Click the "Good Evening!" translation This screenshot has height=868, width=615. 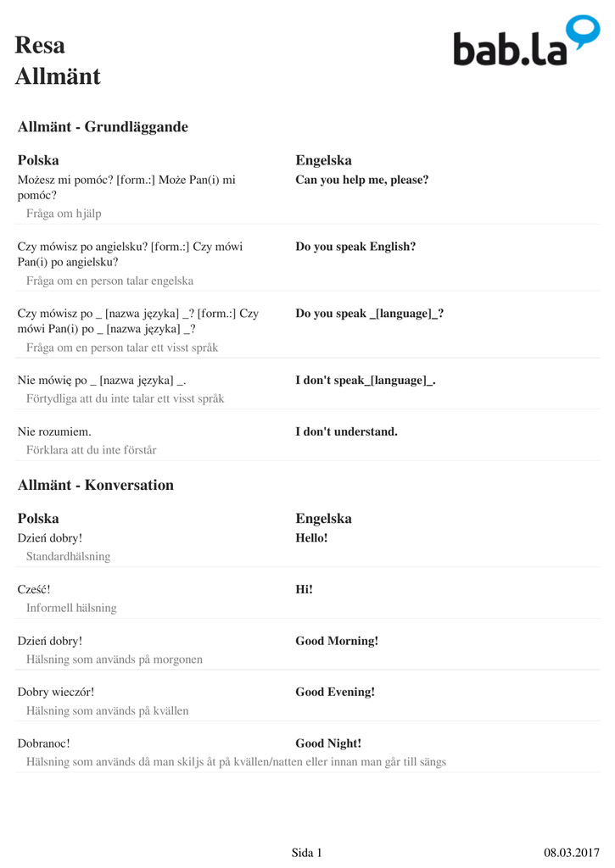[x=335, y=692]
